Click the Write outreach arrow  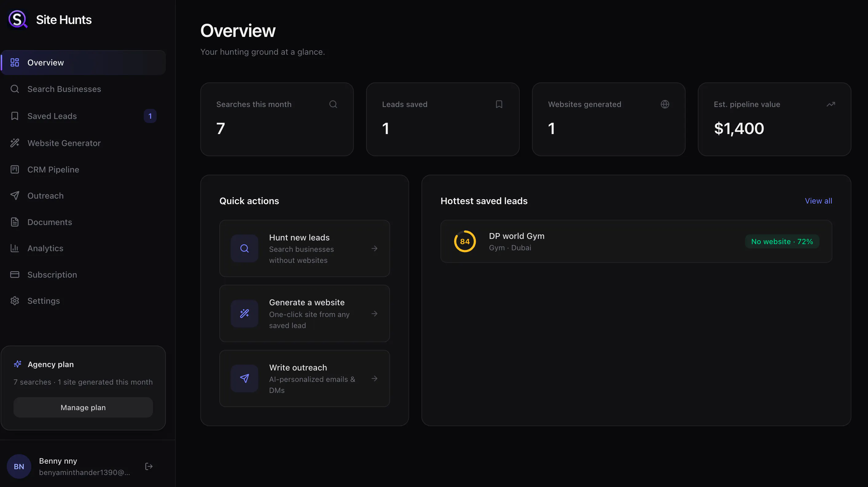[374, 378]
